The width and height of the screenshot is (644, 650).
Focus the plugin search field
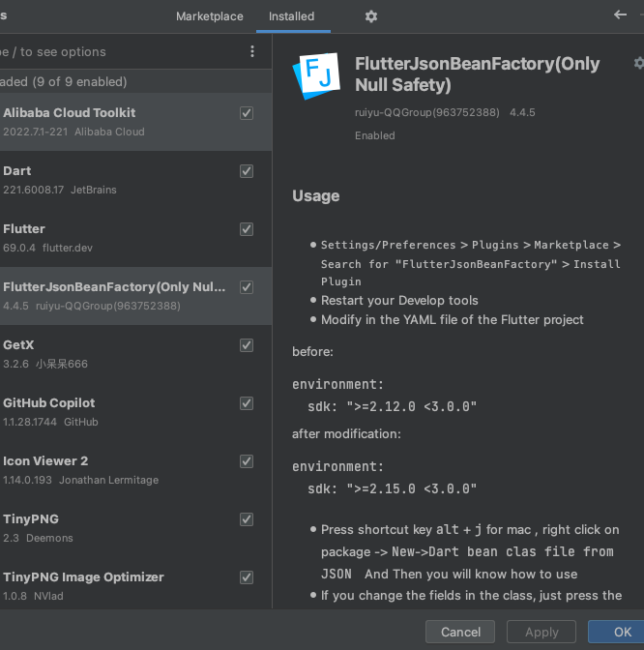pyautogui.click(x=120, y=52)
